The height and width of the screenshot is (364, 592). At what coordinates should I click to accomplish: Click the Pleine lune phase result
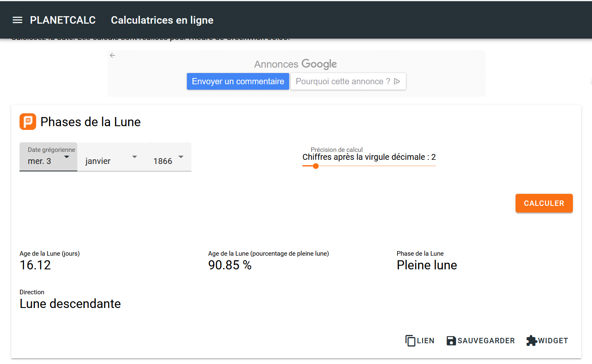point(427,265)
